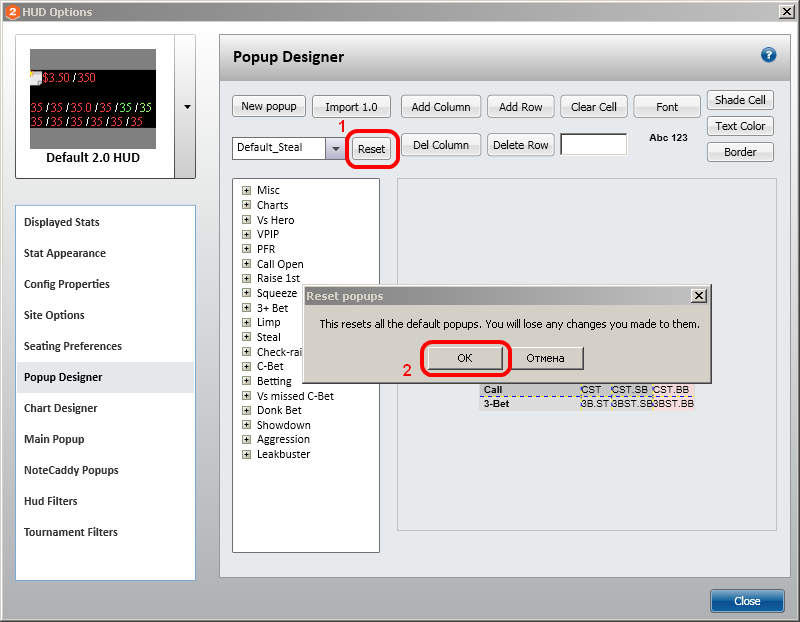
Task: Expand the Showdown stat category
Action: (x=246, y=424)
